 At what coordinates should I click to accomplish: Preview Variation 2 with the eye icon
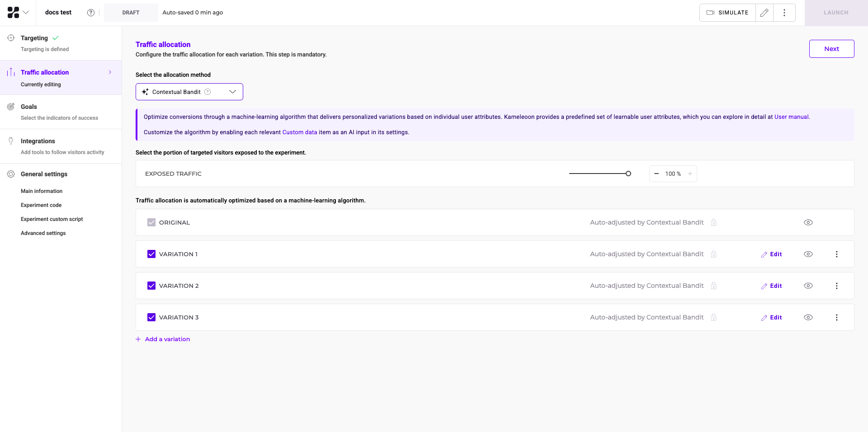point(808,286)
